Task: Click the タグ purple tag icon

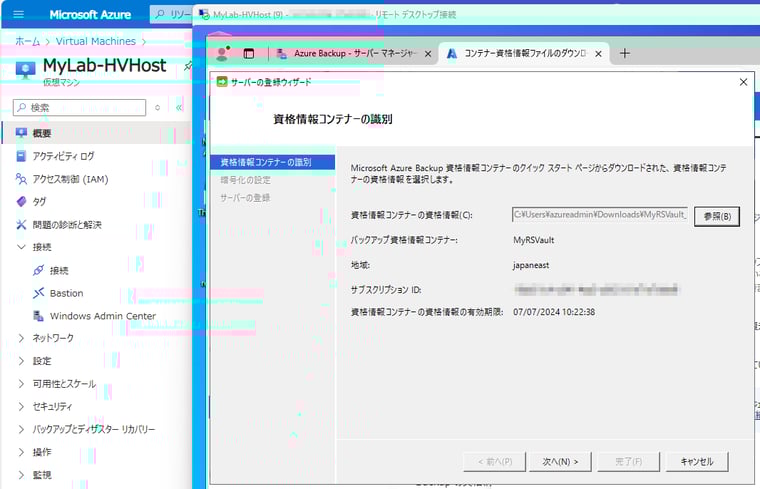Action: [x=21, y=202]
